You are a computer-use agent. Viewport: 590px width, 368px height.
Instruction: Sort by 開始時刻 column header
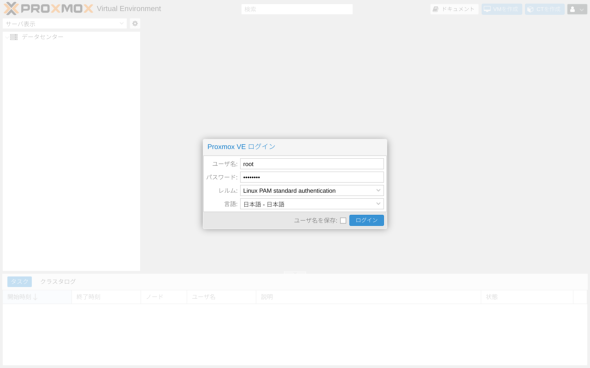37,297
